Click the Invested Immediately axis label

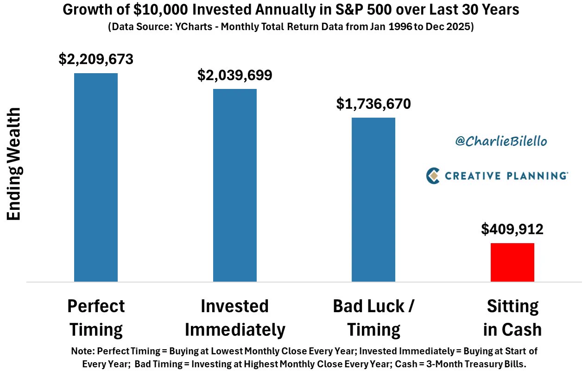pyautogui.click(x=235, y=318)
